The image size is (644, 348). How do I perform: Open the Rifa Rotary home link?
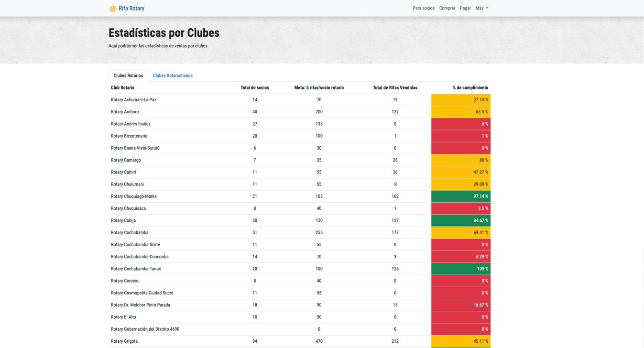coord(131,9)
